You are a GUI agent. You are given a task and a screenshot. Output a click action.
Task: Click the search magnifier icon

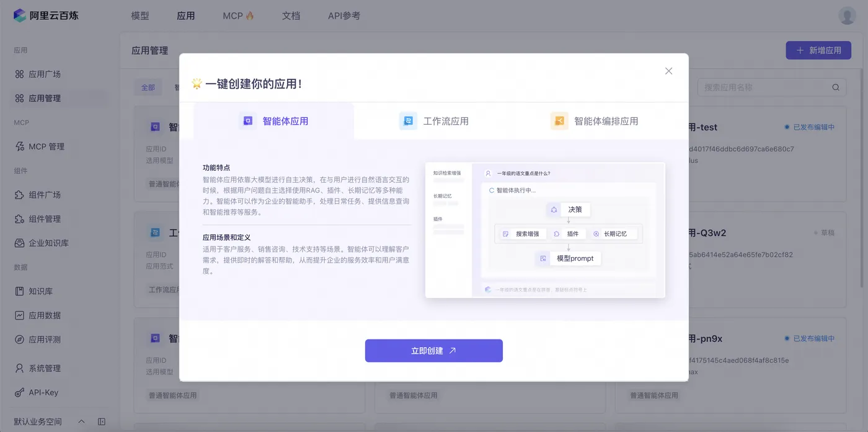836,88
